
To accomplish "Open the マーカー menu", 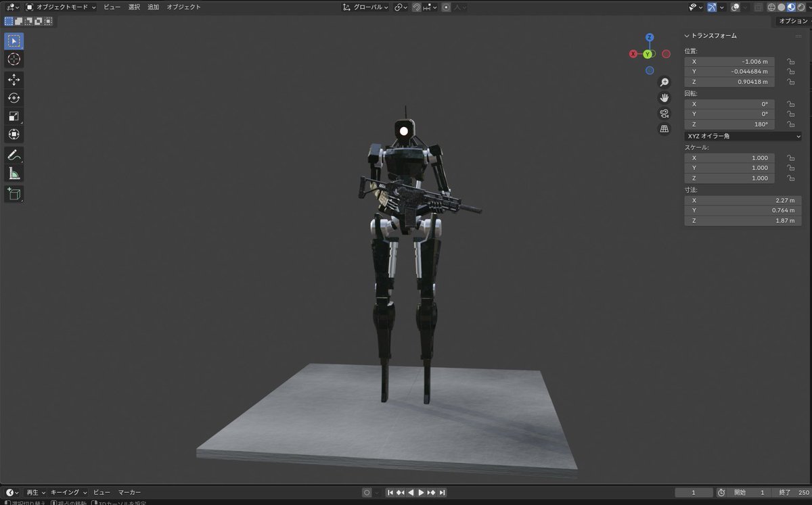I will [129, 492].
